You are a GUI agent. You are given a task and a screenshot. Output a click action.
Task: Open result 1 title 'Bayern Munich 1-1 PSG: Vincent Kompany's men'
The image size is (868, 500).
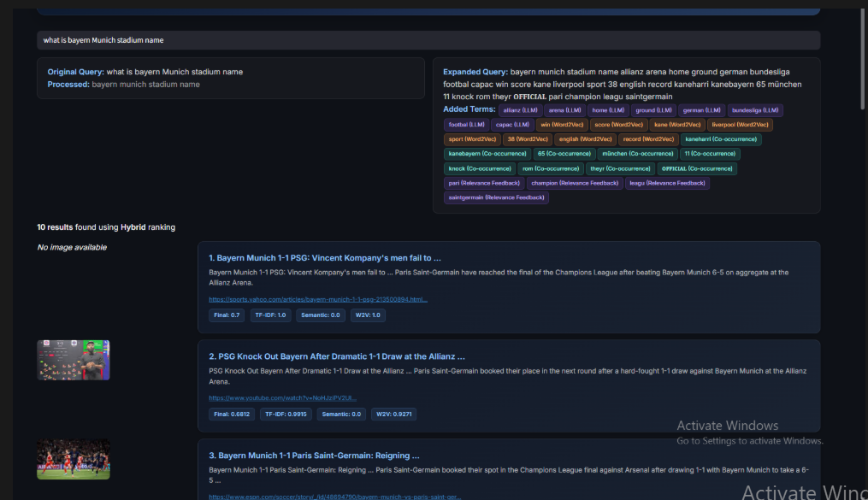coord(324,258)
